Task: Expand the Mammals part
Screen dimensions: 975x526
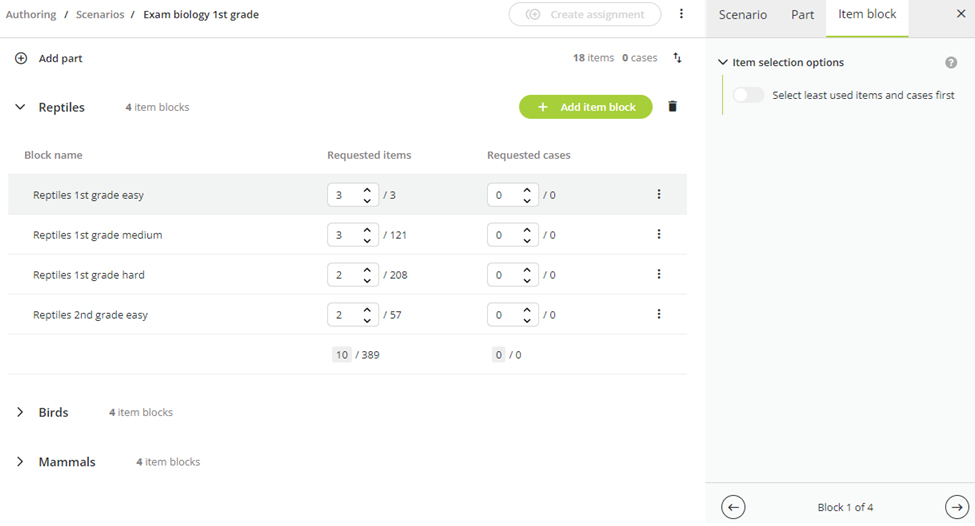Action: tap(21, 462)
